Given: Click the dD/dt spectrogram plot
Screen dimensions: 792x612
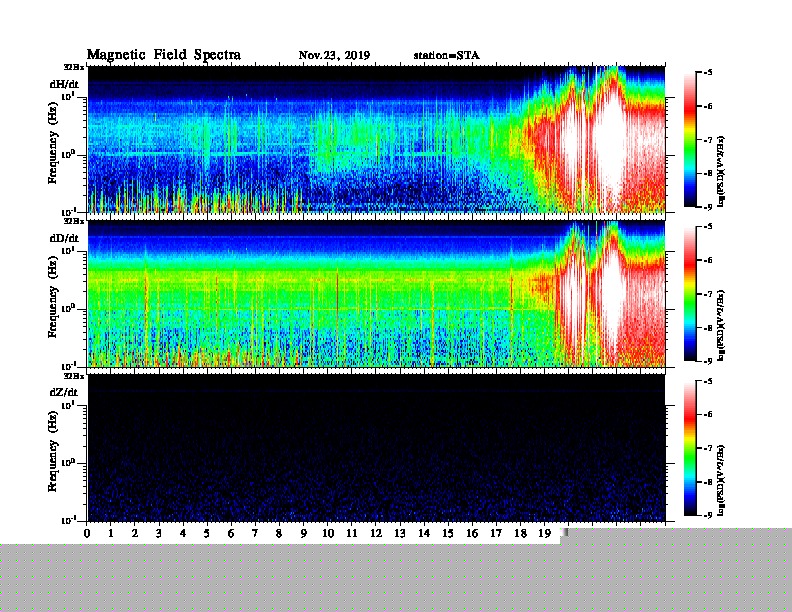Looking at the screenshot, I should point(376,293).
